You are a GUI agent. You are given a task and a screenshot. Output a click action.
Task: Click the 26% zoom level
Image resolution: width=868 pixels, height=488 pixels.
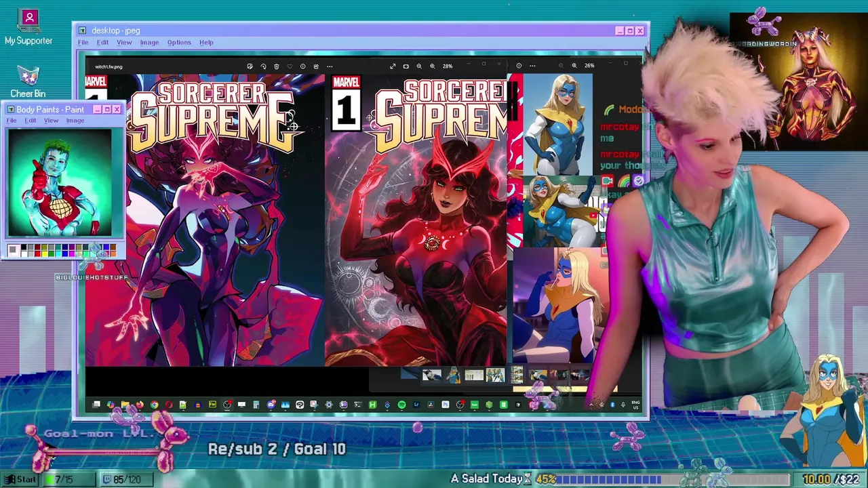[589, 66]
